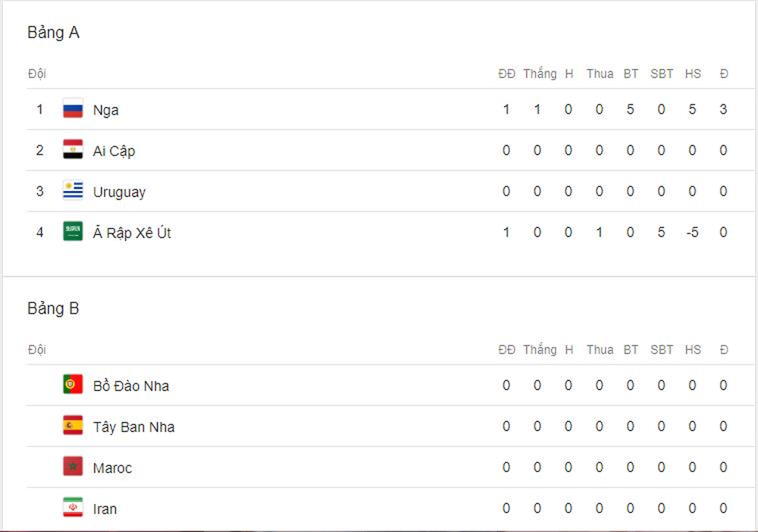Click the Morocco flag icon
The width and height of the screenshot is (758, 532).
(73, 468)
